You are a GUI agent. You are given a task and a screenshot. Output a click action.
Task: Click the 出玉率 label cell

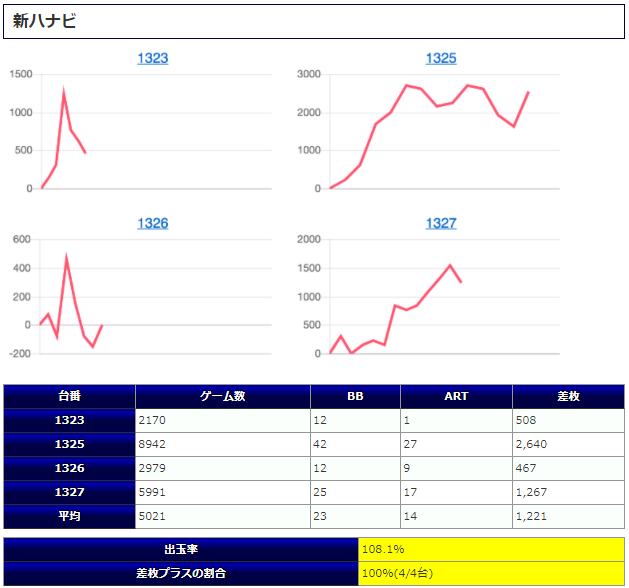coord(181,550)
